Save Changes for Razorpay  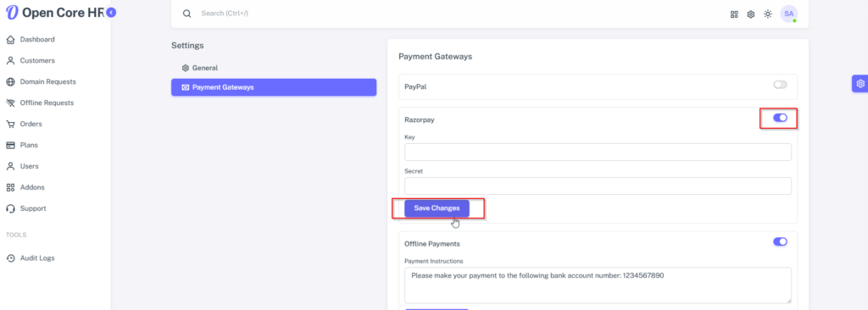click(437, 208)
